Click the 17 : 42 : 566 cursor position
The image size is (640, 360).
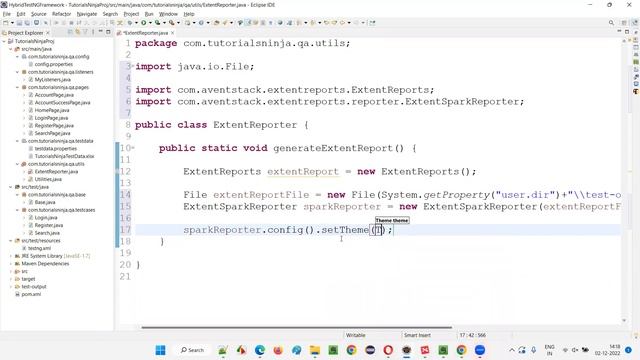pos(473,335)
